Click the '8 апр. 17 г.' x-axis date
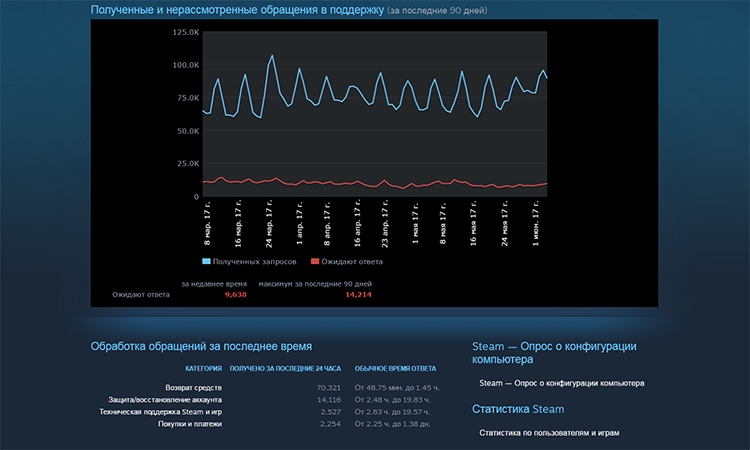The height and width of the screenshot is (450, 750). click(327, 223)
